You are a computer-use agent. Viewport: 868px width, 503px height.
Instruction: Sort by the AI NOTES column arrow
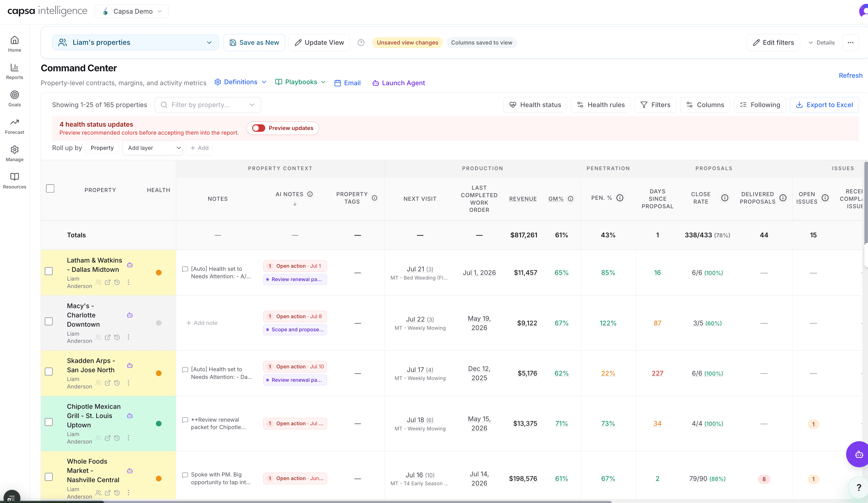coord(295,204)
